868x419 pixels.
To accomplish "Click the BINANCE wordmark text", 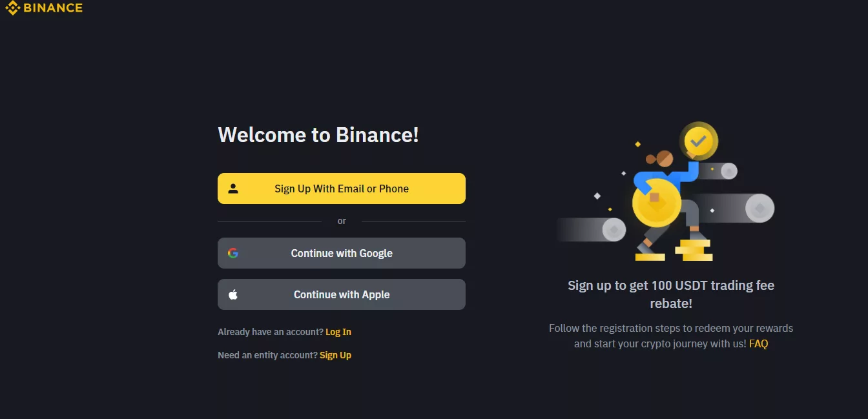I will [53, 8].
